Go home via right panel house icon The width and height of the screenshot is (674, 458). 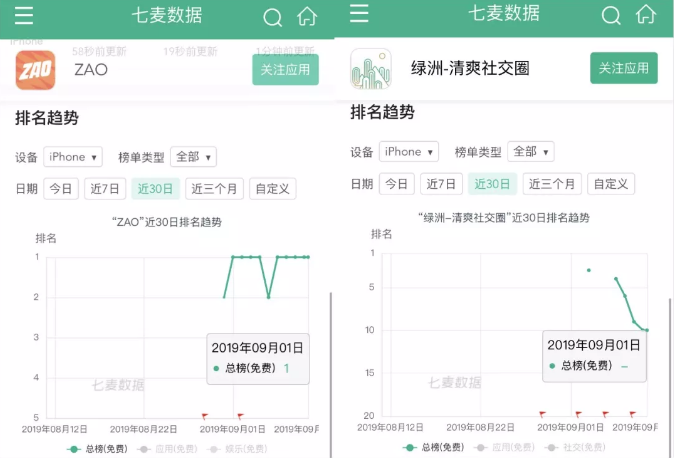(646, 14)
